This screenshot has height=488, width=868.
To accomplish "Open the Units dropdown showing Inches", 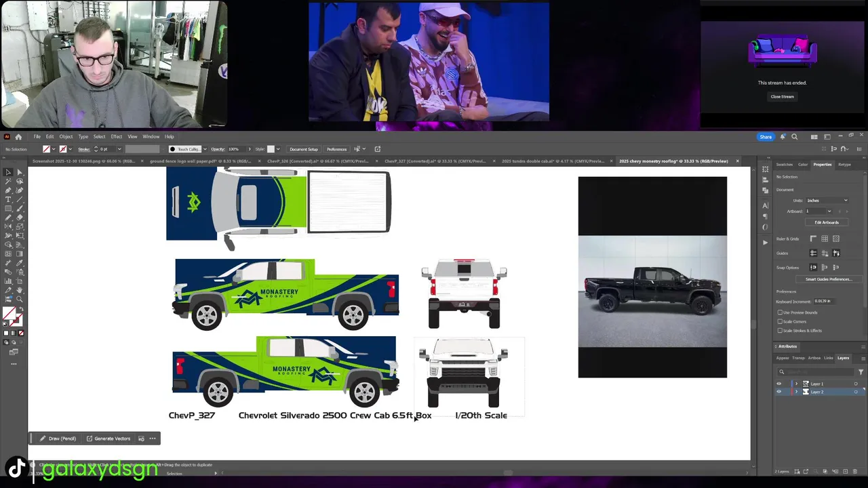I will coord(827,200).
